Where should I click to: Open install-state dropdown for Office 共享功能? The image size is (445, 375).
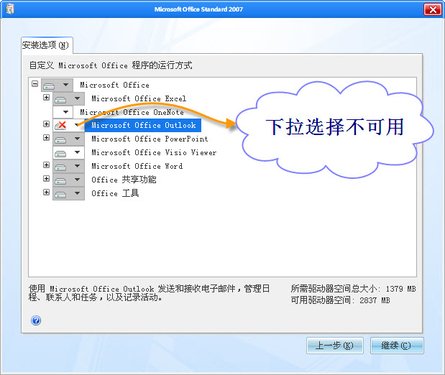coord(77,180)
